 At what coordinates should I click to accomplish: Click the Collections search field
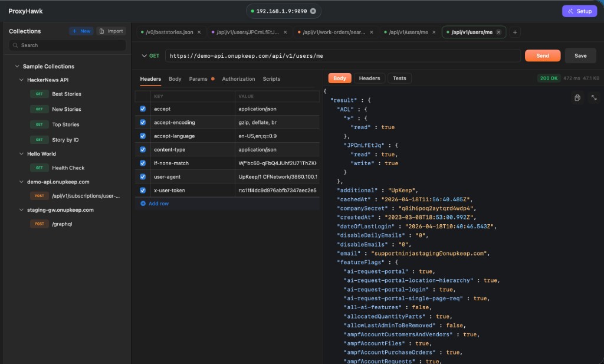tap(67, 45)
